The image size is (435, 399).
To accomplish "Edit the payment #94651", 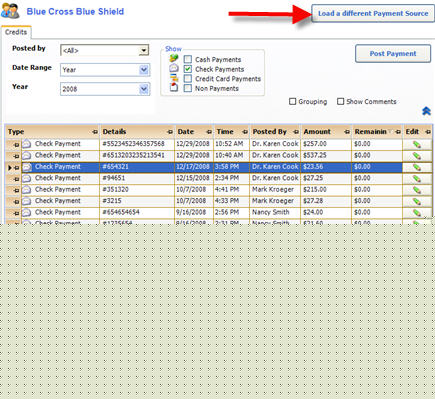I will pyautogui.click(x=417, y=179).
